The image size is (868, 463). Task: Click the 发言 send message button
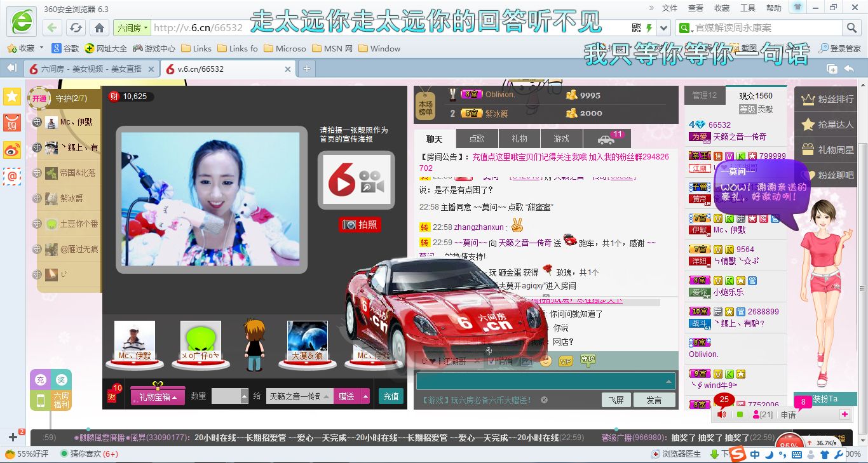tap(654, 400)
